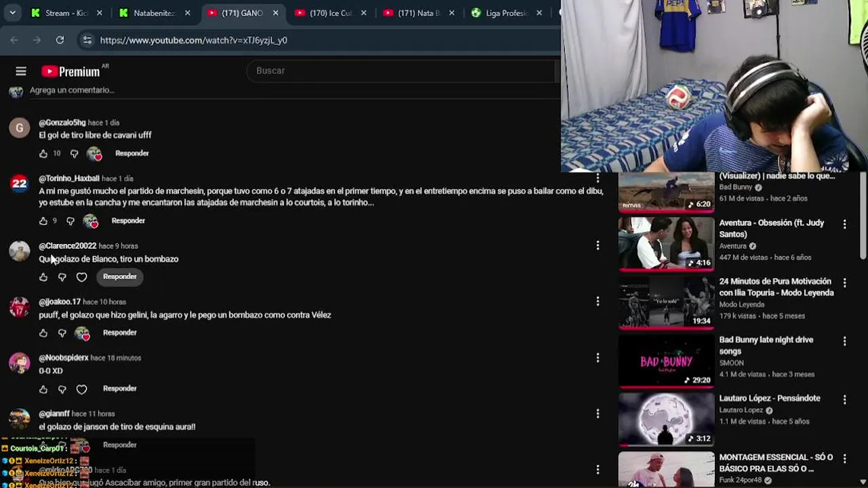Go forward with the browser forward arrow
The height and width of the screenshot is (488, 868).
(x=37, y=40)
